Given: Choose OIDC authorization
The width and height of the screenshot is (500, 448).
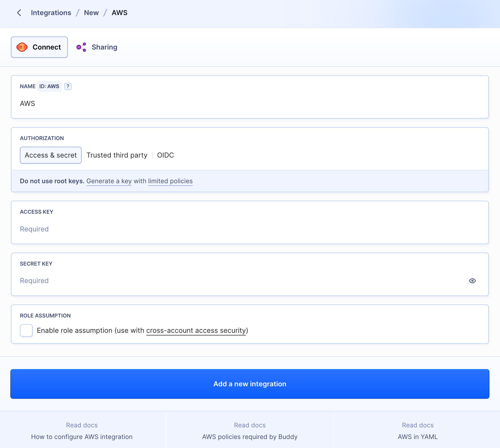Looking at the screenshot, I should coord(165,155).
